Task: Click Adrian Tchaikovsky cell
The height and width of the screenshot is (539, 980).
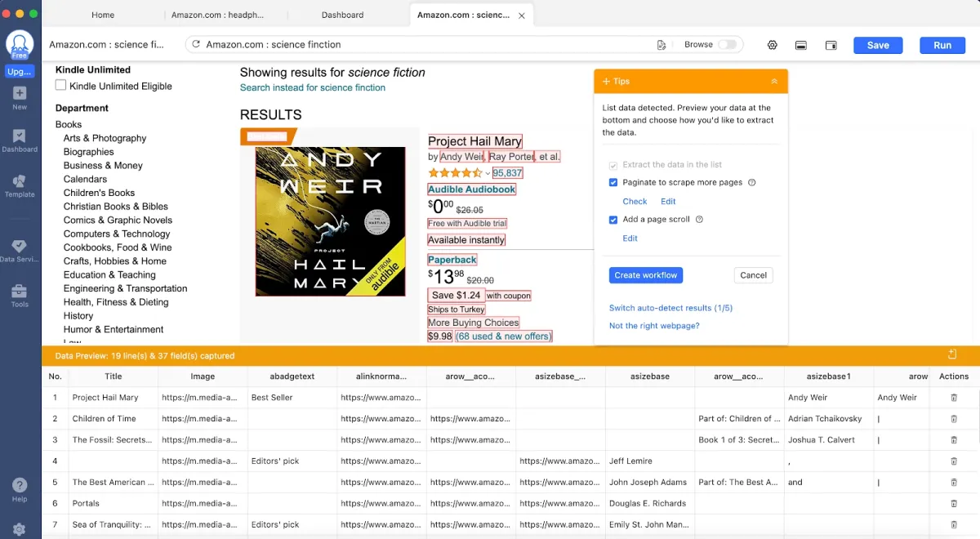Action: 829,419
